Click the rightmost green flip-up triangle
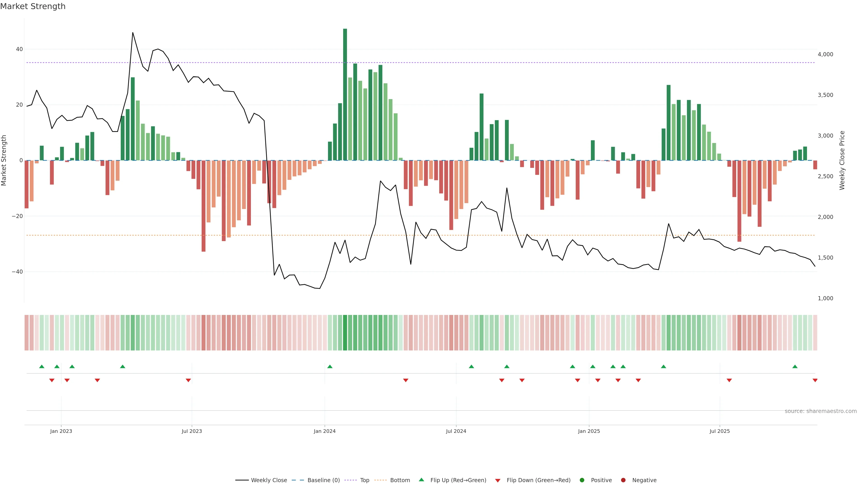This screenshot has width=868, height=488. click(x=795, y=366)
